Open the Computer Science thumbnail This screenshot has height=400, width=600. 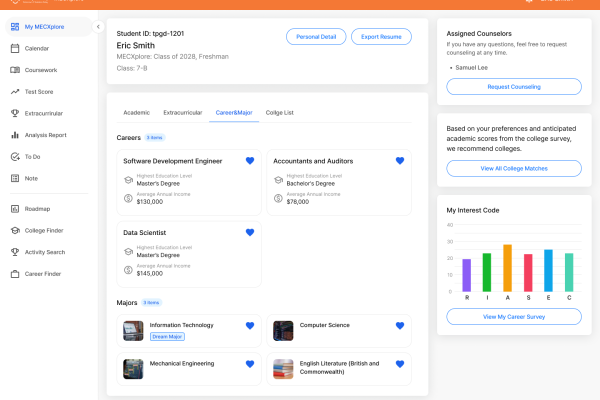[283, 331]
